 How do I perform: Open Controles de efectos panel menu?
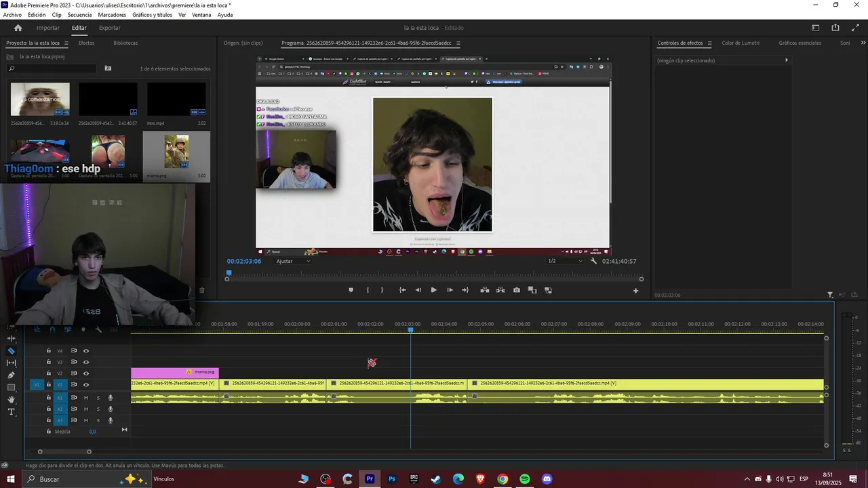pos(710,43)
